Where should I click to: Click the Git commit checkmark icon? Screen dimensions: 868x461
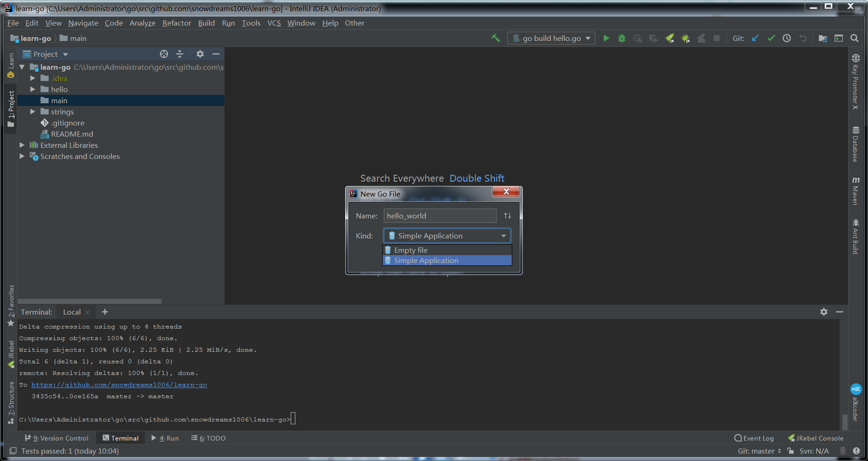771,39
